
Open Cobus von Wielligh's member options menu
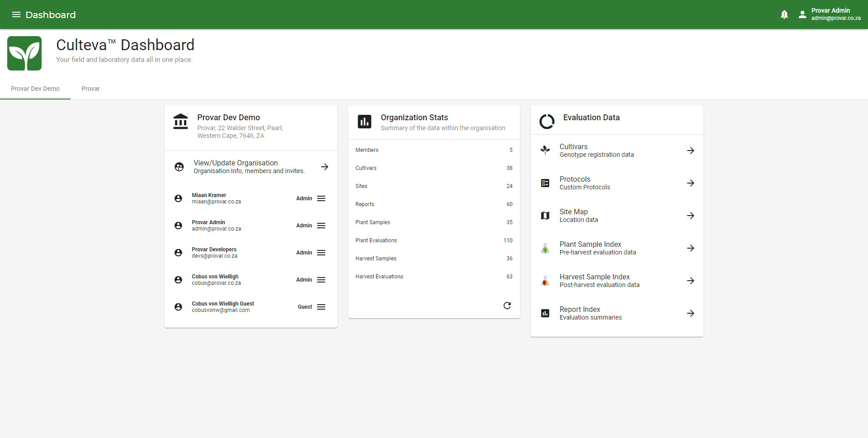click(321, 280)
